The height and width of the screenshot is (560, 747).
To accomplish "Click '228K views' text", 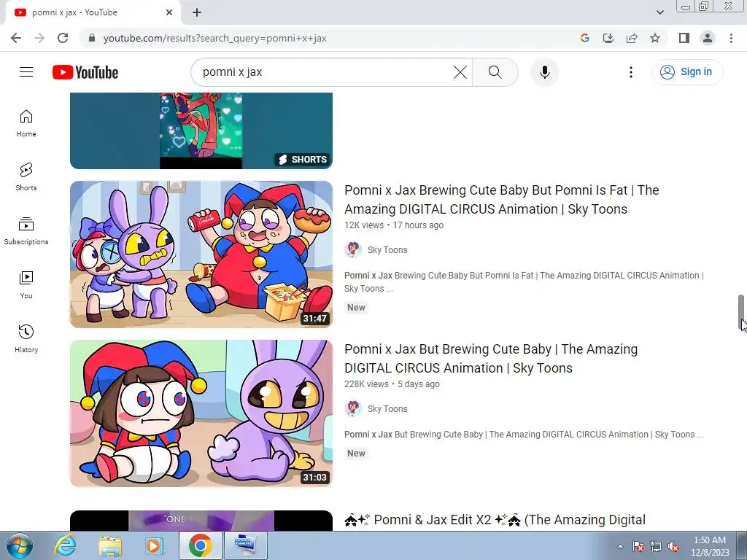I will point(366,384).
